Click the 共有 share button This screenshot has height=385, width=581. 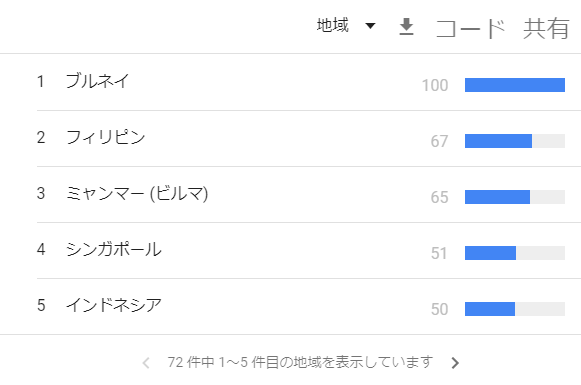tap(546, 29)
